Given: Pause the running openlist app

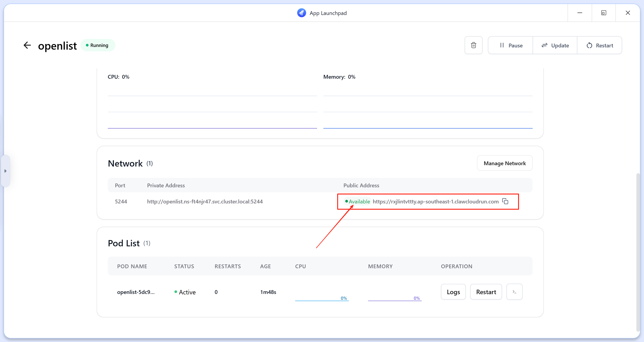Looking at the screenshot, I should click(x=510, y=45).
